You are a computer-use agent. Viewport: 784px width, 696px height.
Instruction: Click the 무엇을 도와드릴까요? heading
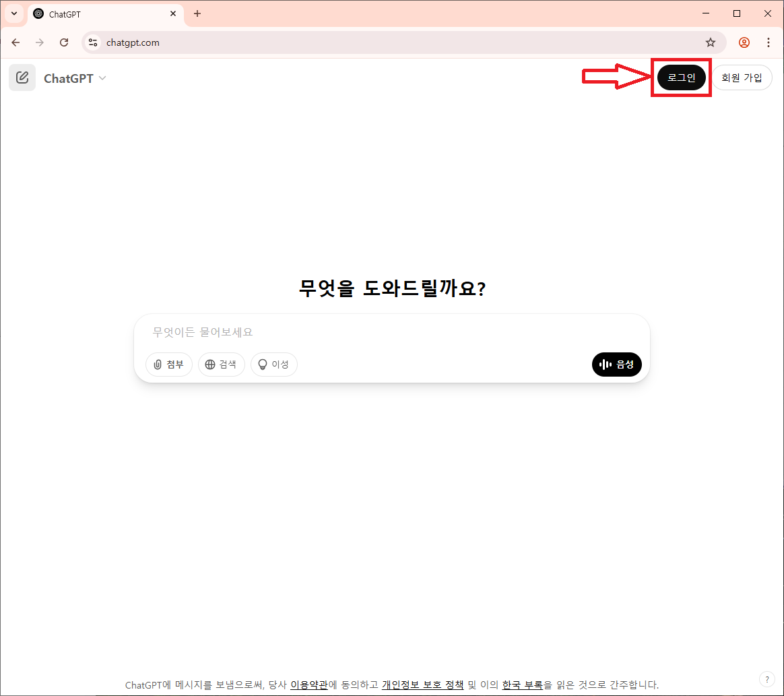(x=392, y=288)
